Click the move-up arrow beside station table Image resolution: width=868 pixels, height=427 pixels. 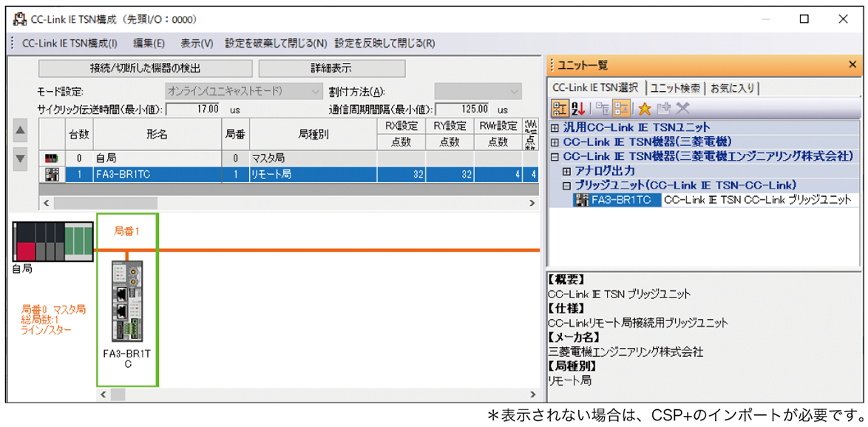click(x=21, y=132)
